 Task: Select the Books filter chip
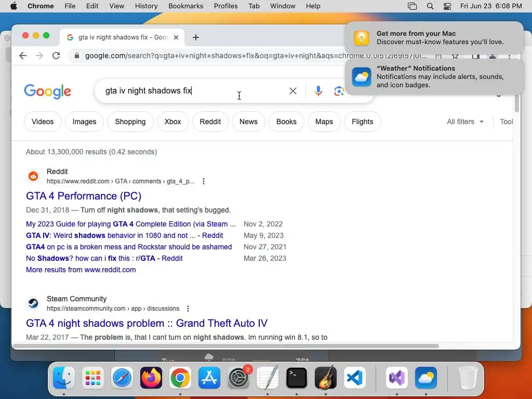tap(286, 122)
